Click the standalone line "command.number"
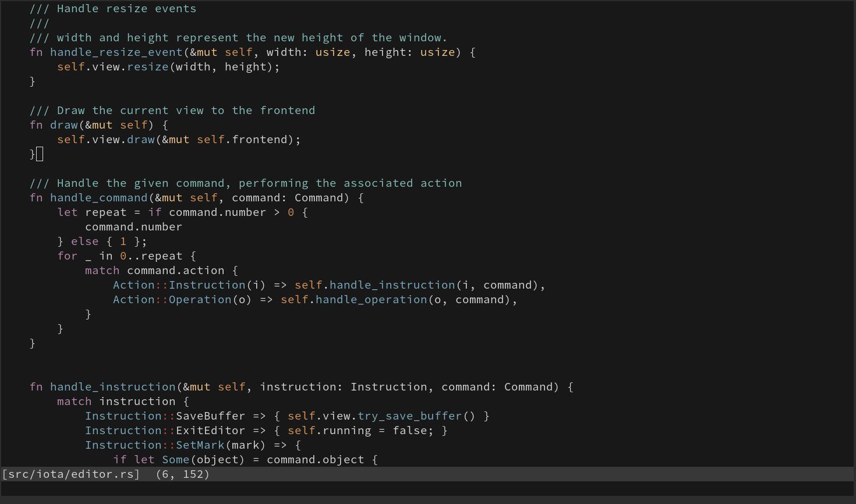This screenshot has height=504, width=856. [x=133, y=227]
